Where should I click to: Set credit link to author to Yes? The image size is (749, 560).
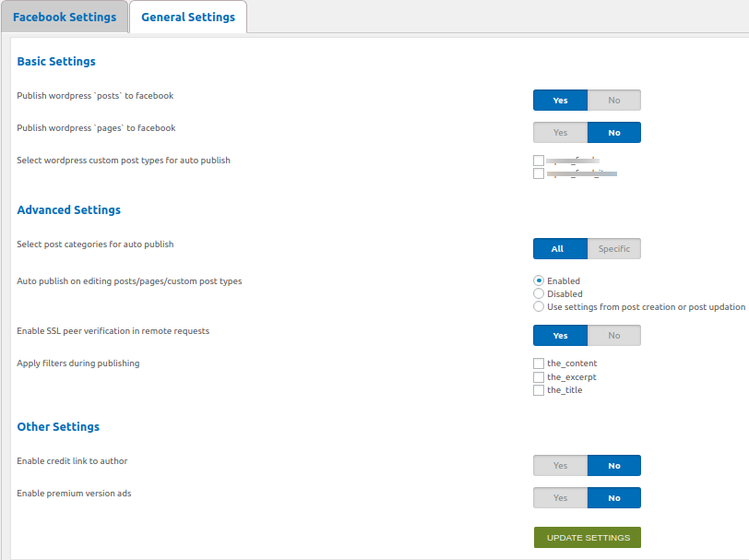(x=560, y=466)
